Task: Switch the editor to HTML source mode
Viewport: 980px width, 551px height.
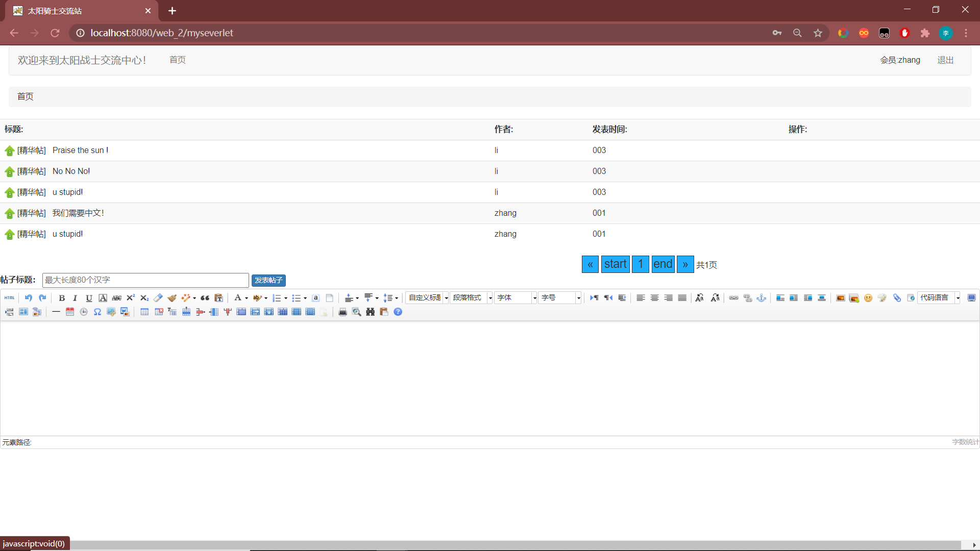Action: click(x=9, y=298)
